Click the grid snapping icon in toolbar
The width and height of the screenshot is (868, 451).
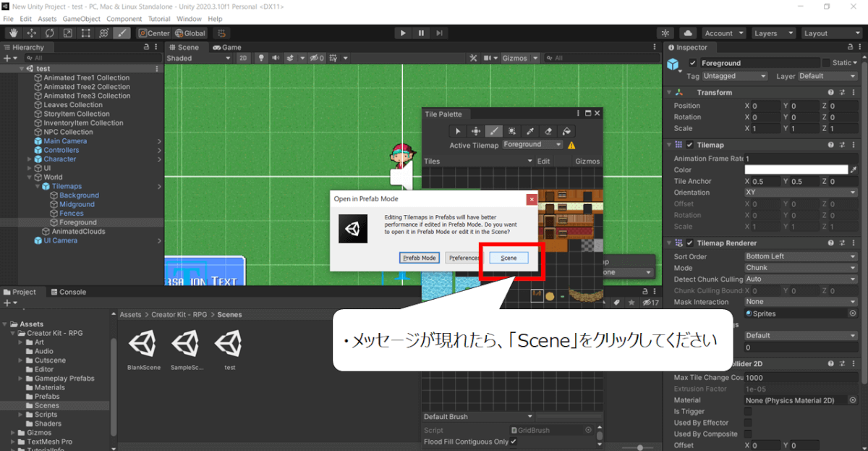[222, 33]
